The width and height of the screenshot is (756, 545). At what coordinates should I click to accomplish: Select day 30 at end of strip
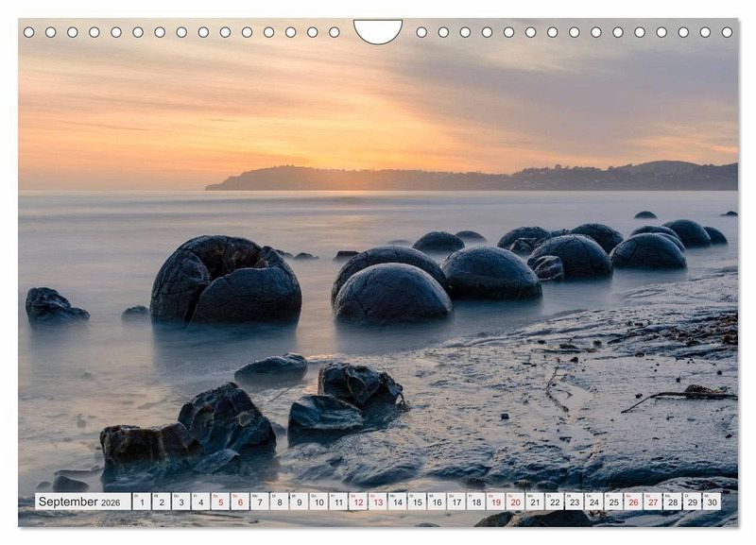712,502
